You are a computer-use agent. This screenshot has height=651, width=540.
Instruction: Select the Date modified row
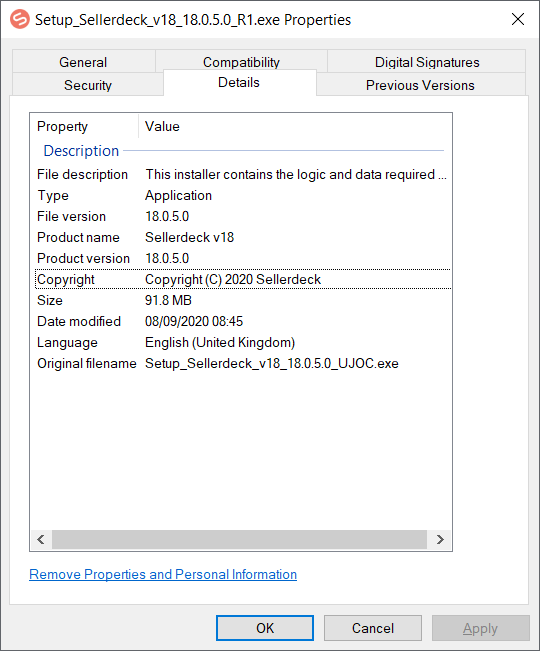(242, 321)
